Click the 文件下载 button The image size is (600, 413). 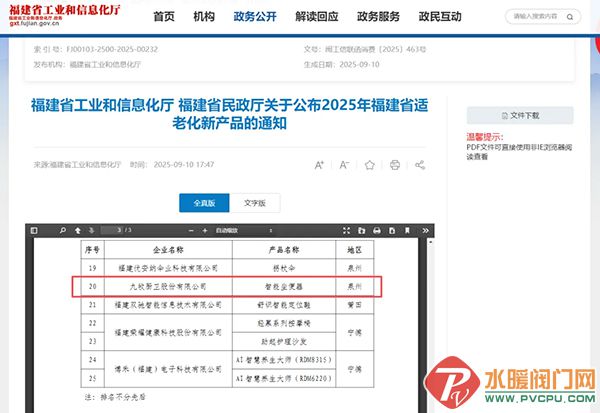[520, 115]
